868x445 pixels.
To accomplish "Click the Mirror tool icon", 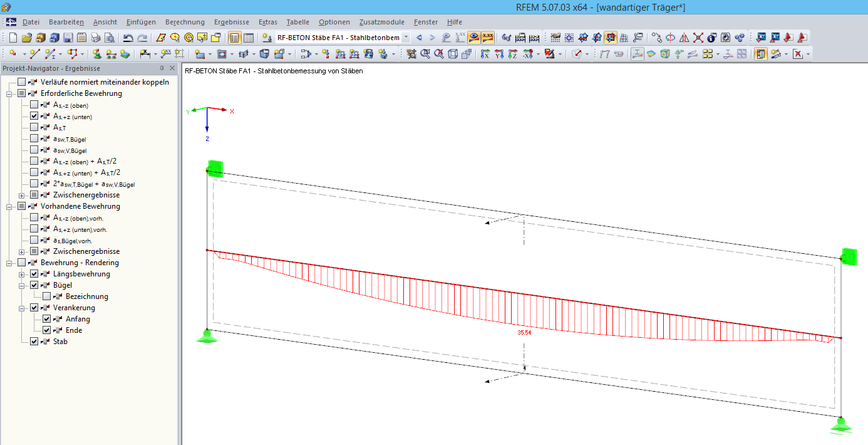I will click(684, 38).
